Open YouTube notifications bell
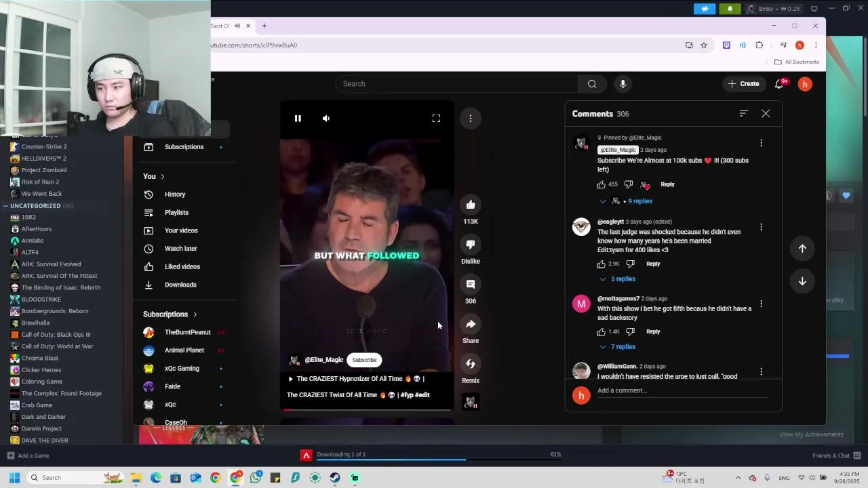Screen dimensions: 868x488 [780, 84]
